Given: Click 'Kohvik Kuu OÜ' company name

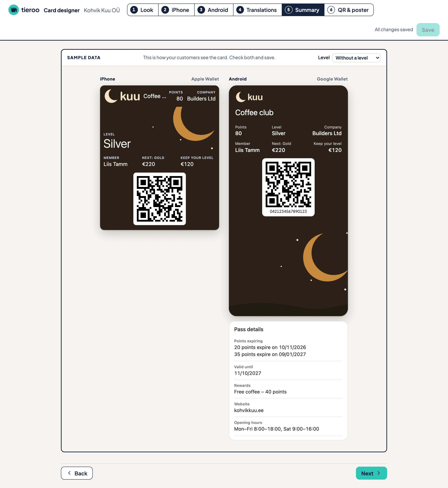Looking at the screenshot, I should click(x=101, y=10).
